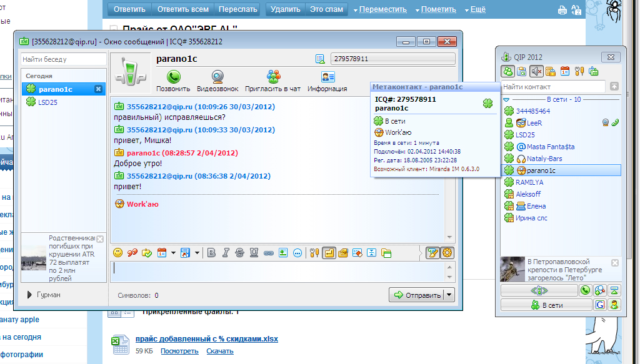Toggle italic text formatting
Image resolution: width=640 pixels, height=364 pixels.
[x=225, y=253]
